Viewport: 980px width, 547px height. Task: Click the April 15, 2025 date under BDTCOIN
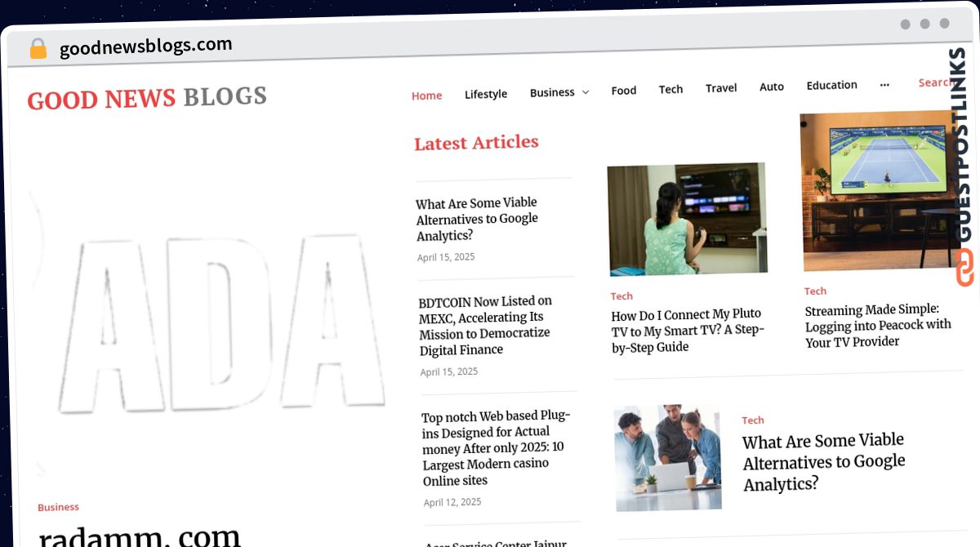coord(449,371)
